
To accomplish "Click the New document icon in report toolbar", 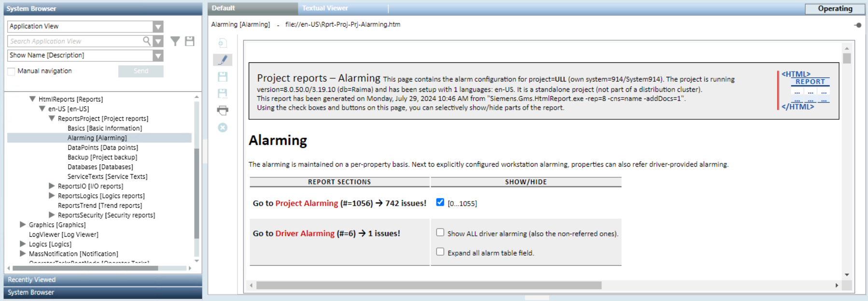I will coord(223,43).
